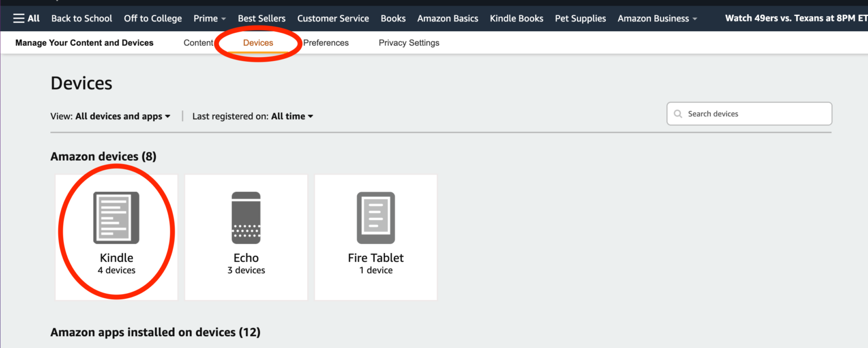Select the Echo devices card

pyautogui.click(x=246, y=238)
